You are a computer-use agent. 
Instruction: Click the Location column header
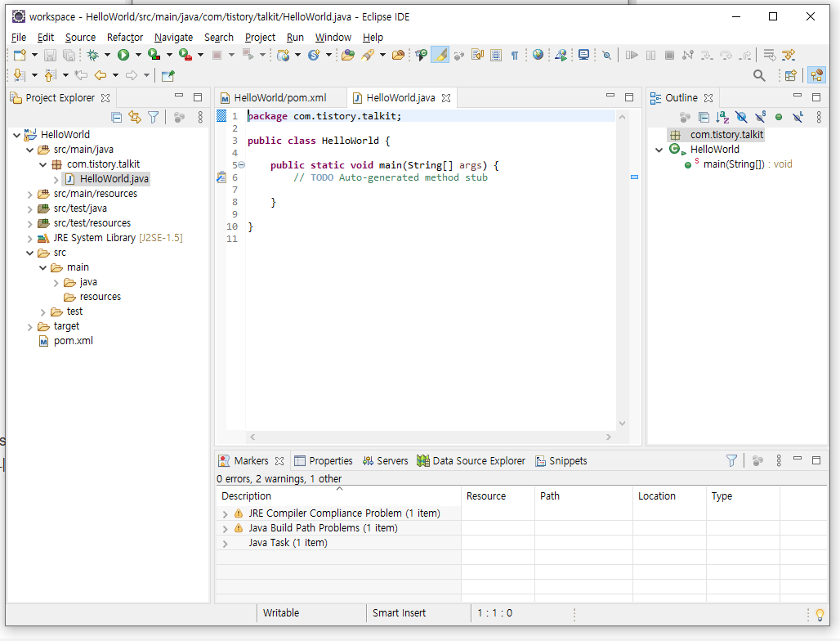pos(670,496)
